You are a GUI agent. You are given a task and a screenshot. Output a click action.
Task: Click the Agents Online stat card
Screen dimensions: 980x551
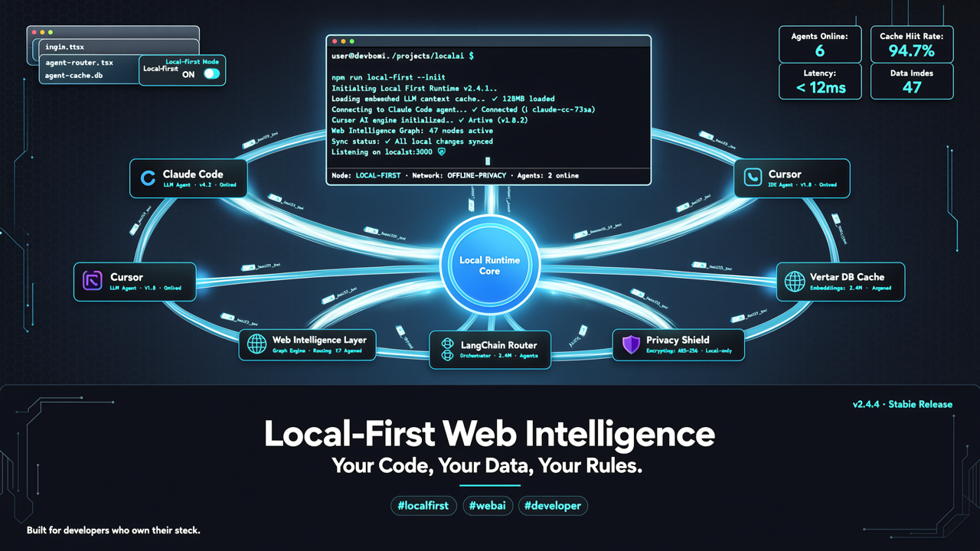[x=820, y=44]
